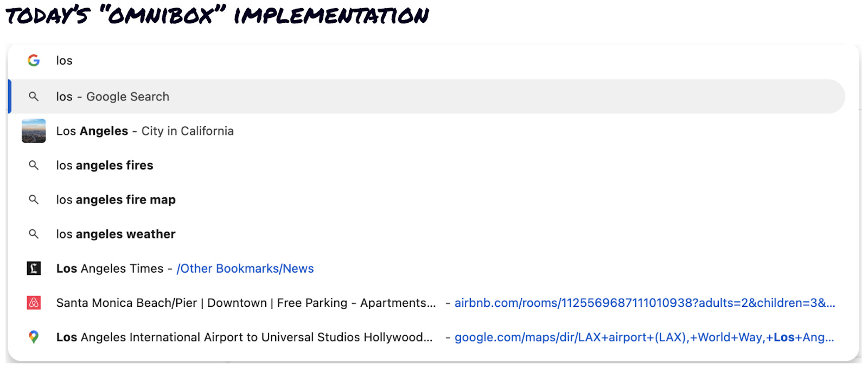Screen dimensions: 868x373
Task: Click the omnibox text field containing "los"
Action: pos(434,60)
